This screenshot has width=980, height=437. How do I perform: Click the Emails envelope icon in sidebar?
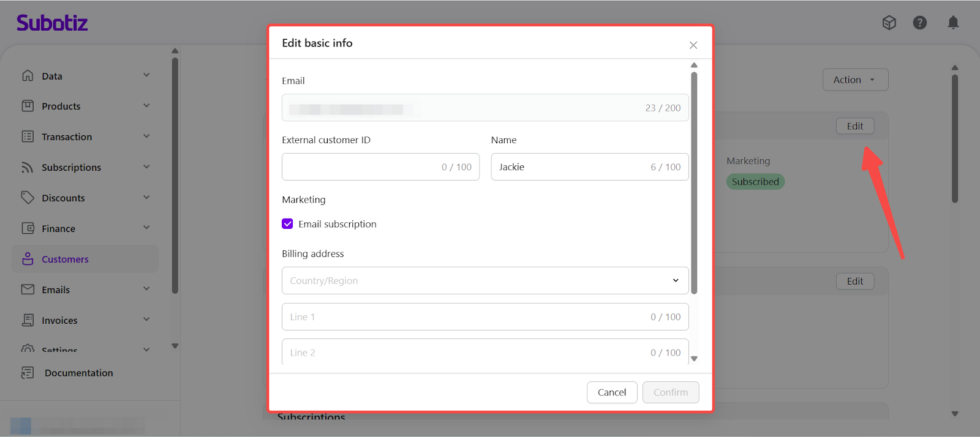tap(28, 289)
